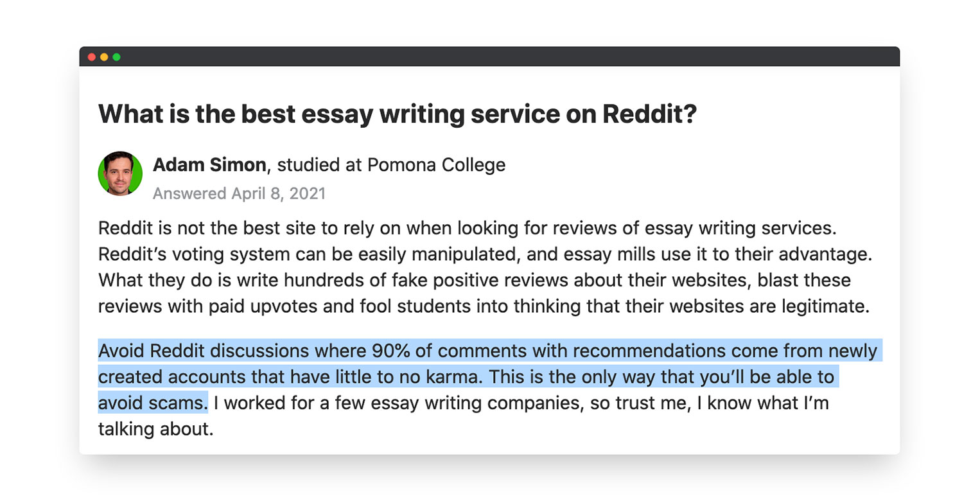Click the line starting 'What they do is write'

coord(475,281)
